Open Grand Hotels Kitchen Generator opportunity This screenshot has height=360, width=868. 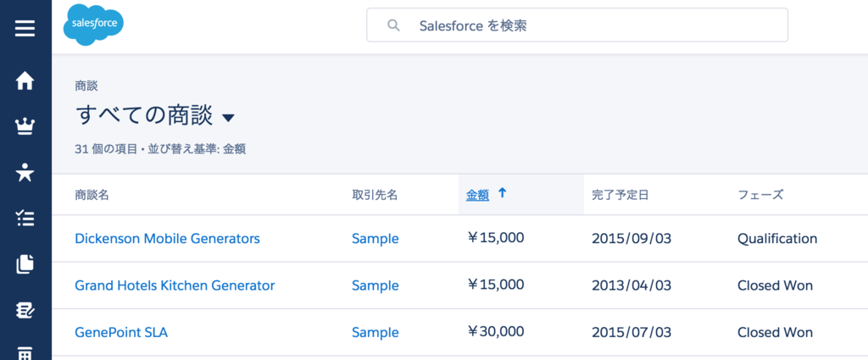[175, 285]
